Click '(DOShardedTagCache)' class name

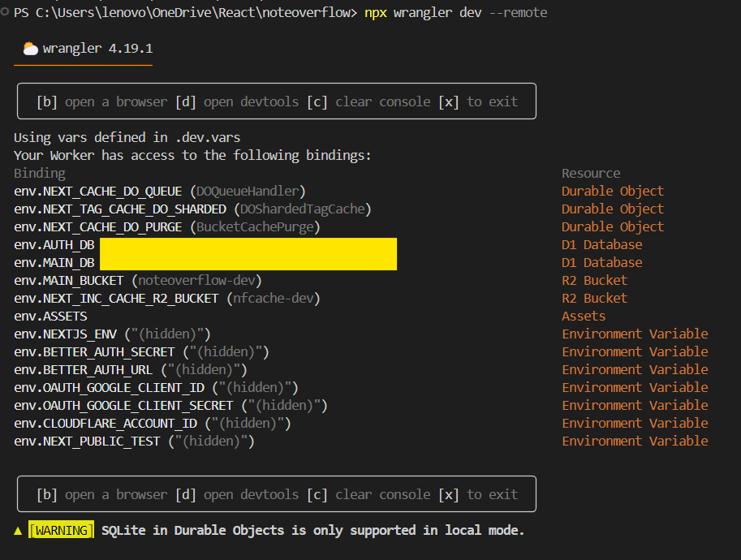pyautogui.click(x=303, y=209)
